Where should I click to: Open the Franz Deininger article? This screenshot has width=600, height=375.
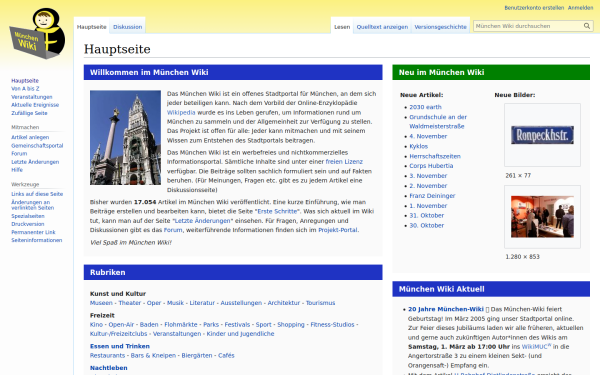click(x=432, y=196)
